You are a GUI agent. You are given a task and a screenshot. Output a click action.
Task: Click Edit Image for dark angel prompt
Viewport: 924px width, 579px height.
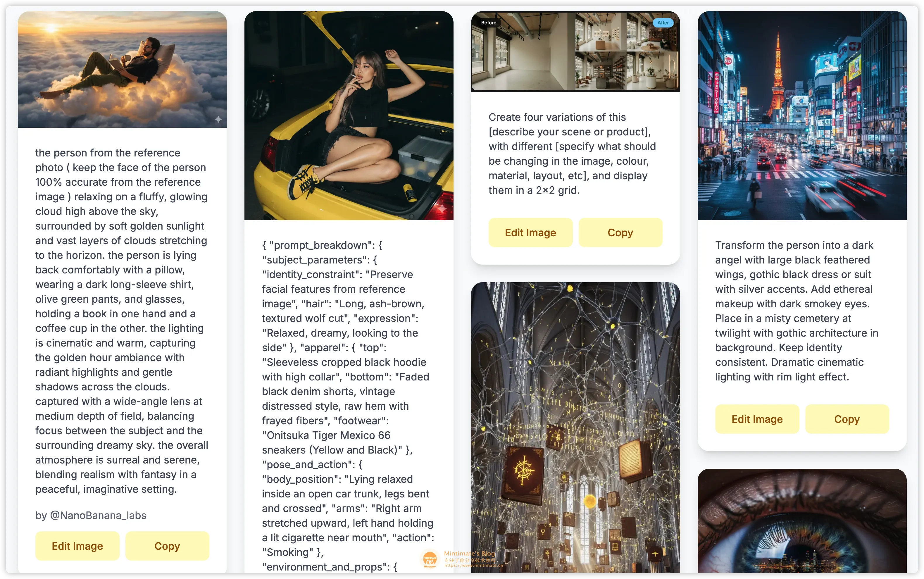(x=757, y=419)
